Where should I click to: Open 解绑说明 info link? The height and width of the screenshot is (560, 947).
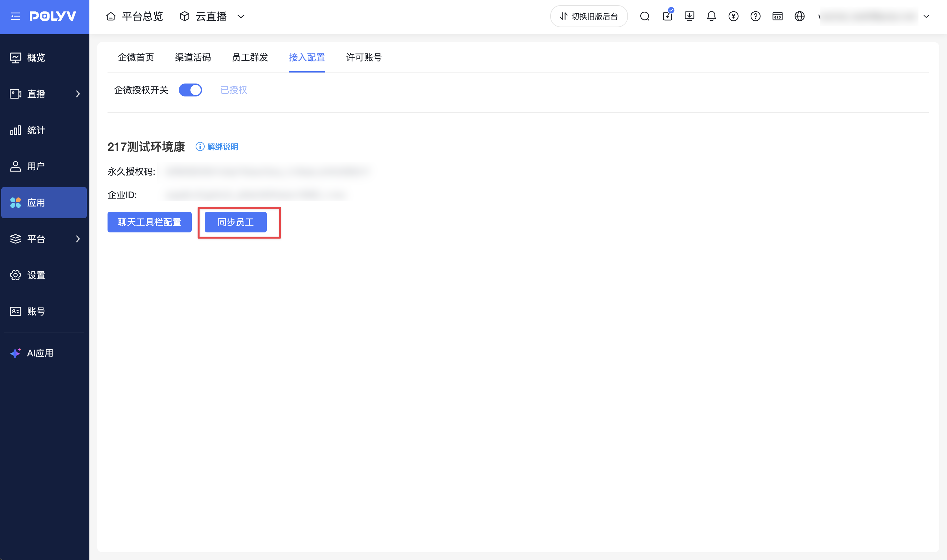(217, 146)
